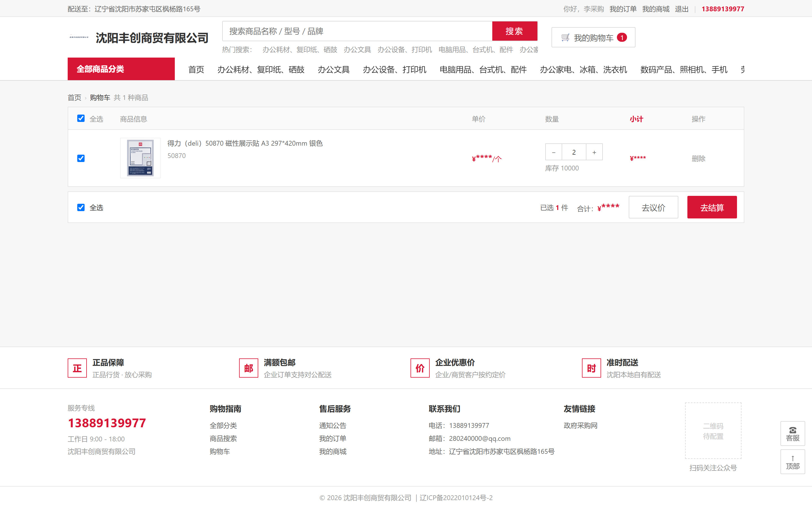Open 数码产品、照相机、手机 navigation tab
This screenshot has width=812, height=508.
pyautogui.click(x=684, y=69)
